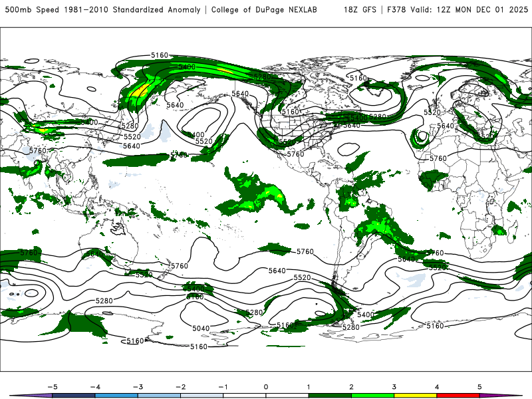Click the bright green 2-to-3 colorbar segment

(x=372, y=396)
